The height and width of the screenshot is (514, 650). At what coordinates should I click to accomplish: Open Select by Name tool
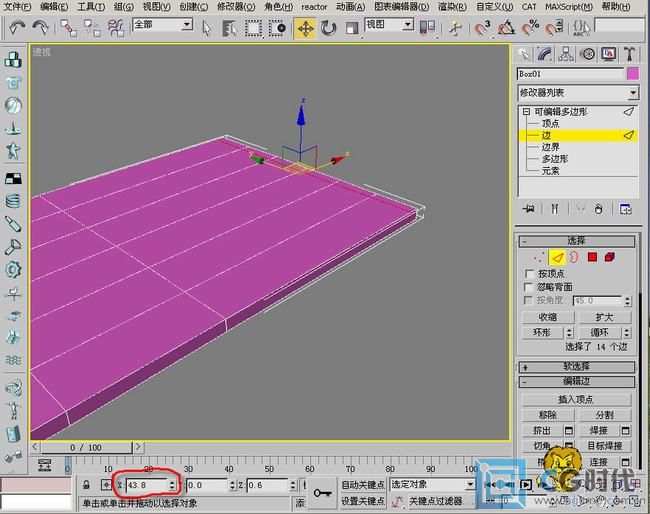[x=229, y=28]
